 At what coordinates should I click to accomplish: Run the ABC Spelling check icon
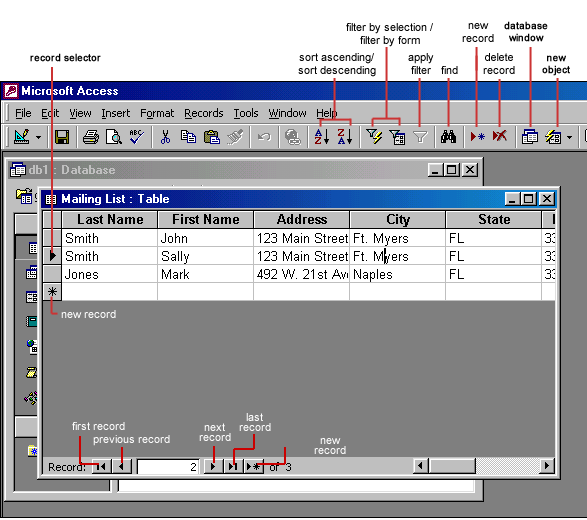point(136,137)
